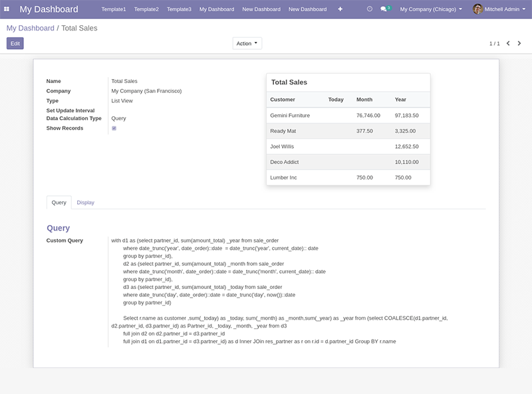This screenshot has height=394, width=532.
Task: Navigate to My Dashboard breadcrumb link
Action: [31, 29]
